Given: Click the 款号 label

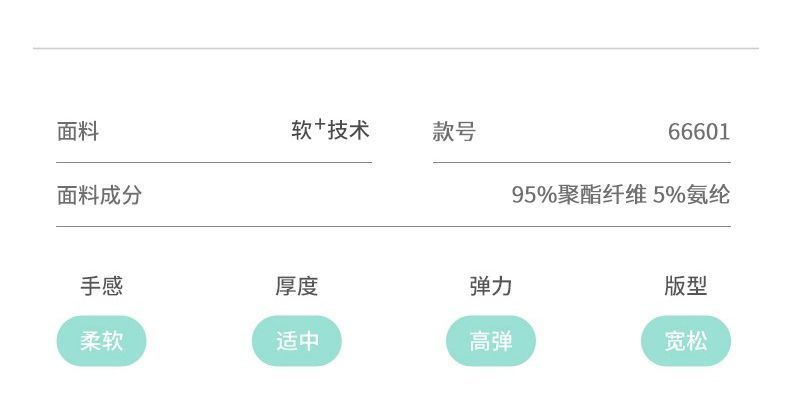Looking at the screenshot, I should [x=454, y=131].
